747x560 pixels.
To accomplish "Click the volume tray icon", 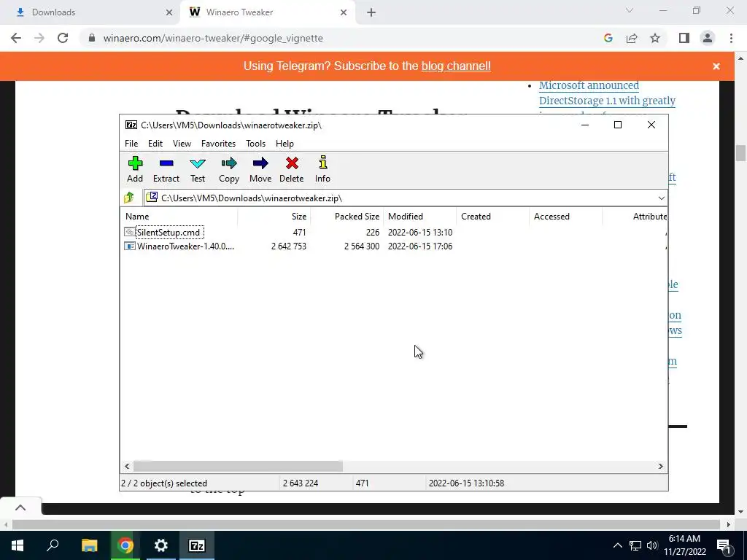I will [652, 545].
